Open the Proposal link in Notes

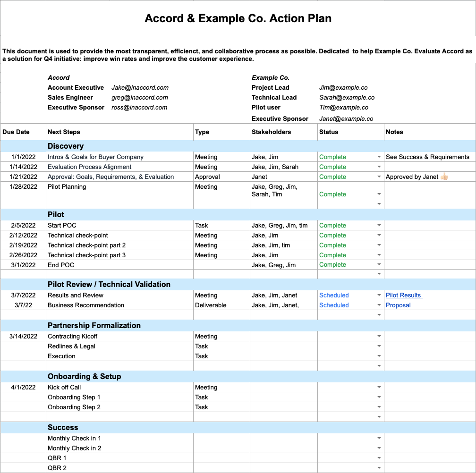click(398, 305)
